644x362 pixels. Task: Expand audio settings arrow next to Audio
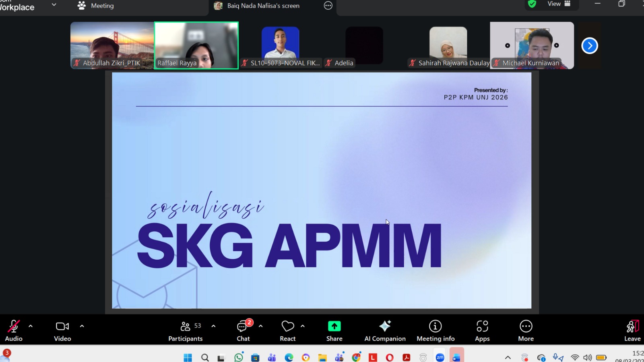[31, 326]
